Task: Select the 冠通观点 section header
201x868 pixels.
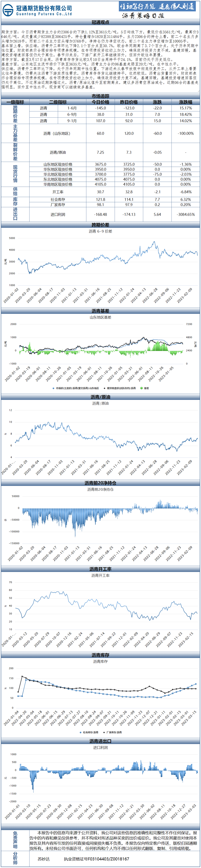Action: [100, 22]
